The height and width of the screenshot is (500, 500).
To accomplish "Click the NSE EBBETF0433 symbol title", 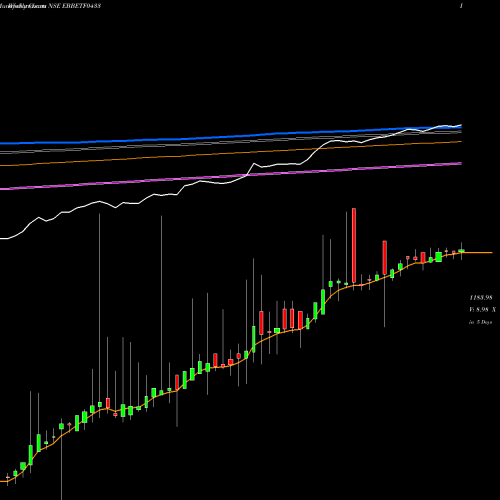I will click(75, 6).
